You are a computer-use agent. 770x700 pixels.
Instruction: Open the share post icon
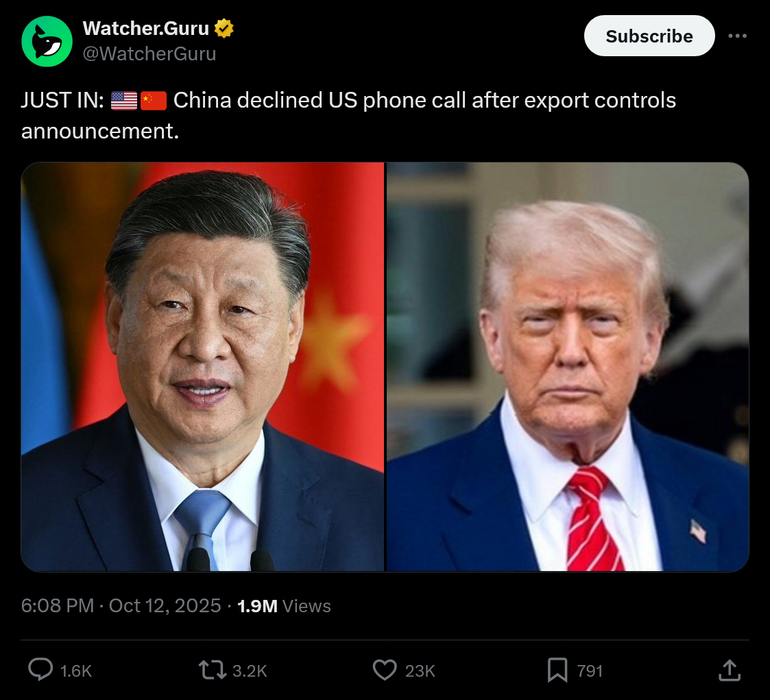(x=730, y=670)
